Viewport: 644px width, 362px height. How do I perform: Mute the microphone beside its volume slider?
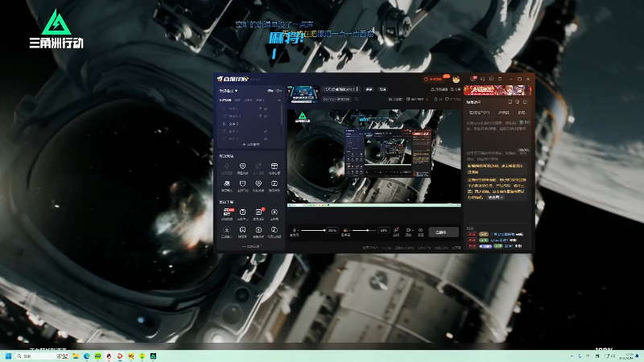(x=294, y=230)
